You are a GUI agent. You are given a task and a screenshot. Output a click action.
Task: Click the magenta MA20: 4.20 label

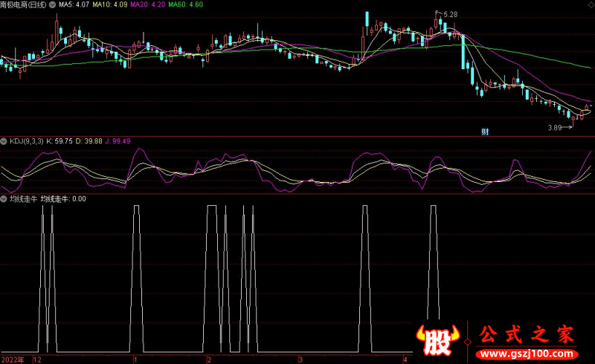click(x=147, y=4)
